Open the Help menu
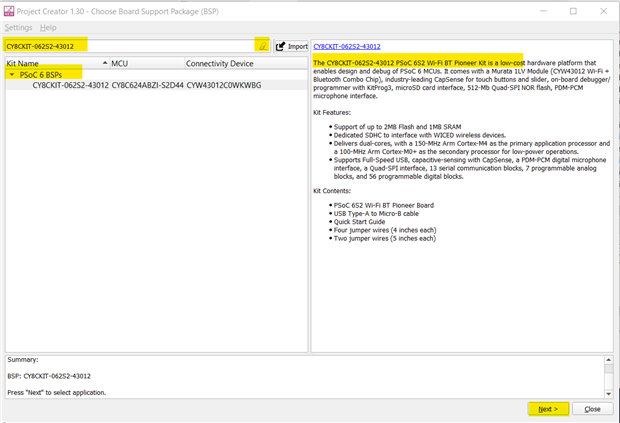Screen dimensions: 620x423 [48, 28]
